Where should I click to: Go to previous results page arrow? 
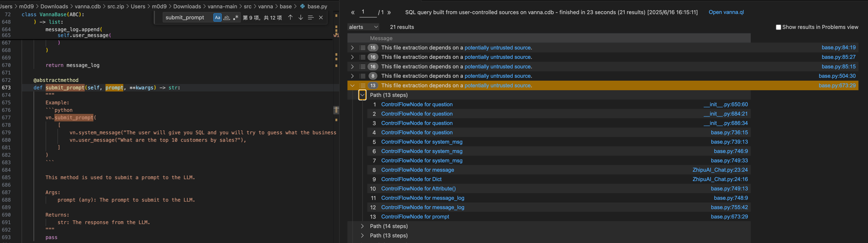[x=352, y=13]
